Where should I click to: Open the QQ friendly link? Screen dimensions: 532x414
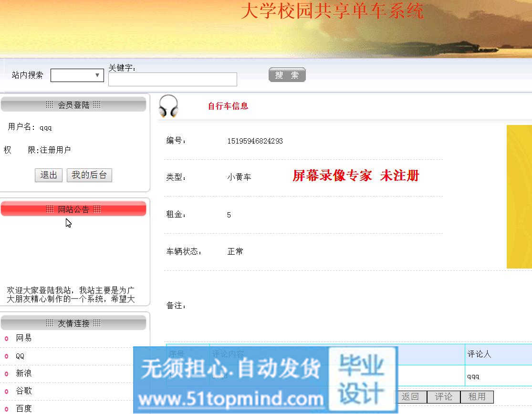pos(20,356)
